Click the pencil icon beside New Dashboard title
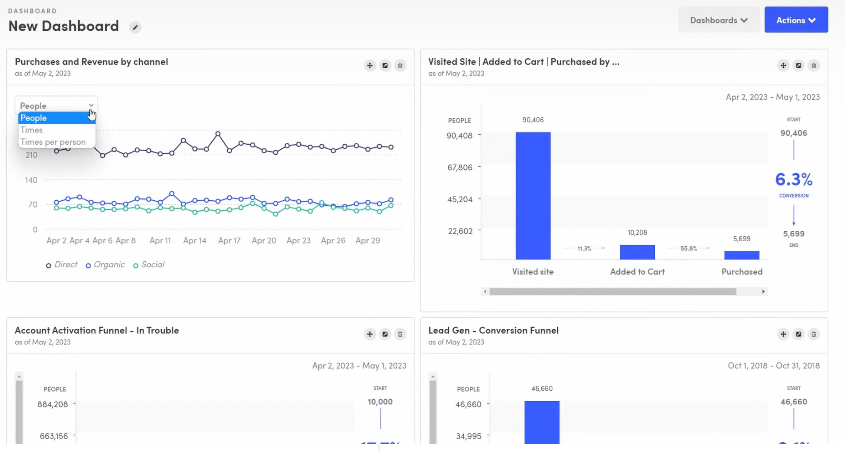The image size is (845, 451). pyautogui.click(x=136, y=27)
